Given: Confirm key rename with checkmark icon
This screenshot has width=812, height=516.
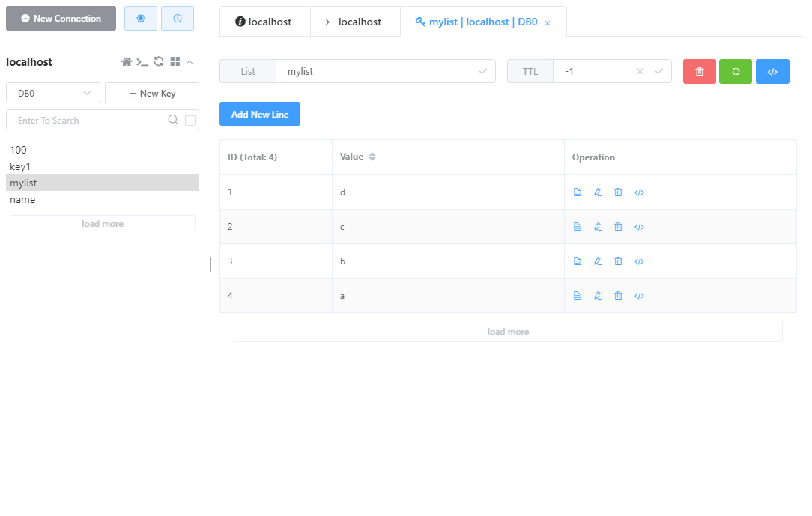Looking at the screenshot, I should coord(482,71).
